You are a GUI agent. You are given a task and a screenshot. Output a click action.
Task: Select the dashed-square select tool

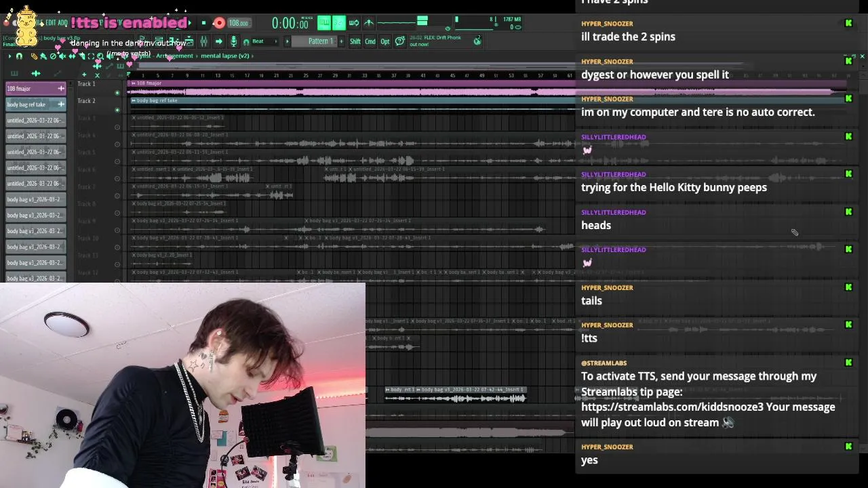91,56
